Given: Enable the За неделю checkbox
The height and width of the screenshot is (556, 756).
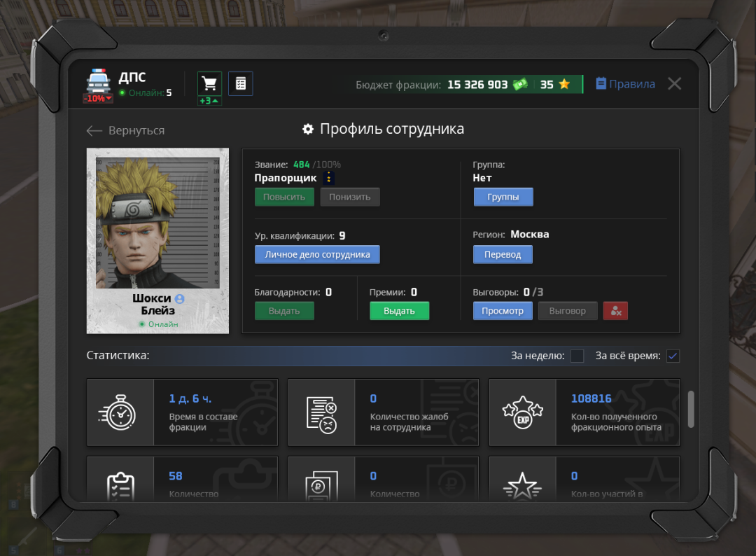Looking at the screenshot, I should [577, 356].
